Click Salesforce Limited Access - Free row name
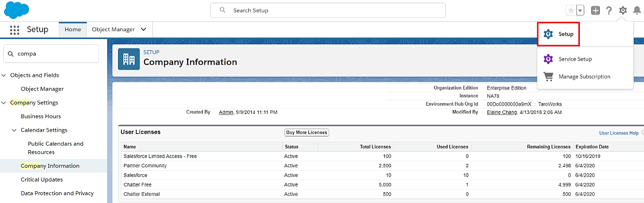The width and height of the screenshot is (644, 203). pos(160,156)
